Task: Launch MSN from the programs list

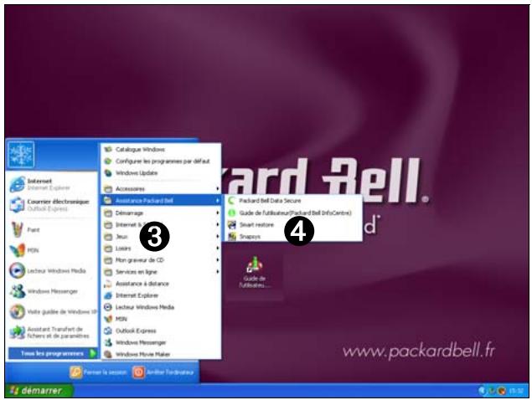Action: coord(161,319)
